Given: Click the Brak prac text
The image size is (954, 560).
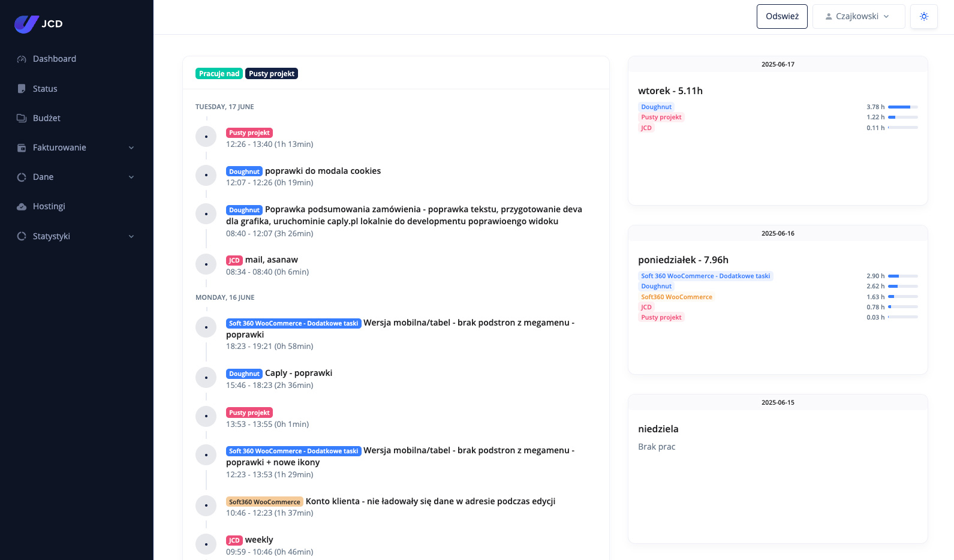Looking at the screenshot, I should click(657, 447).
